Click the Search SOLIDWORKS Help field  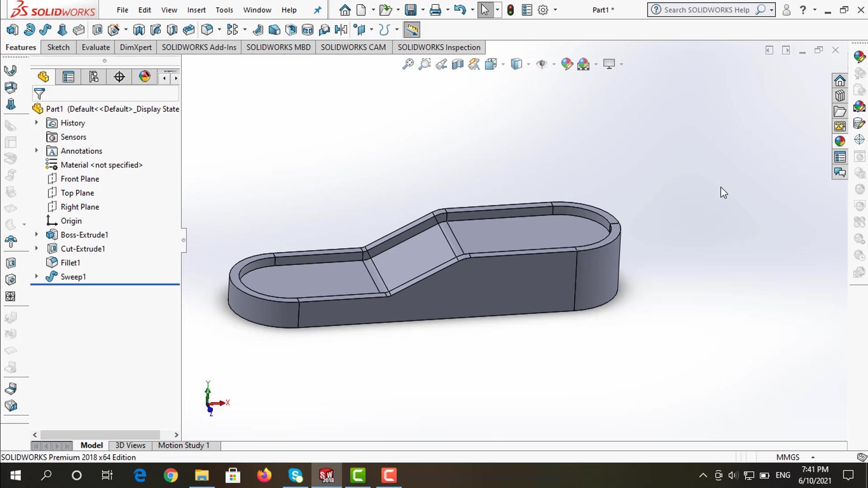click(x=706, y=10)
